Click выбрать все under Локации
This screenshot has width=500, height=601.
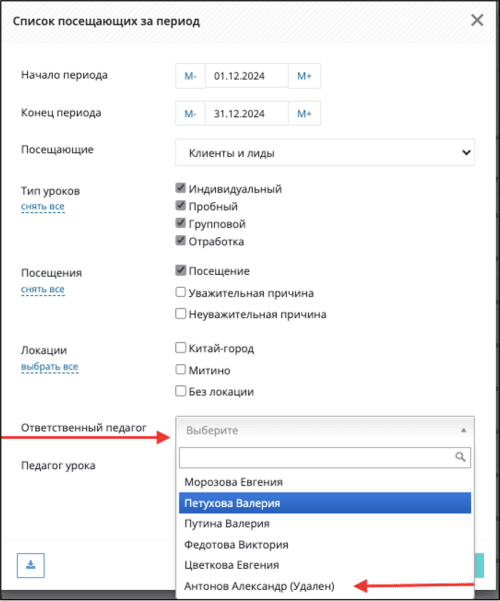(x=49, y=367)
